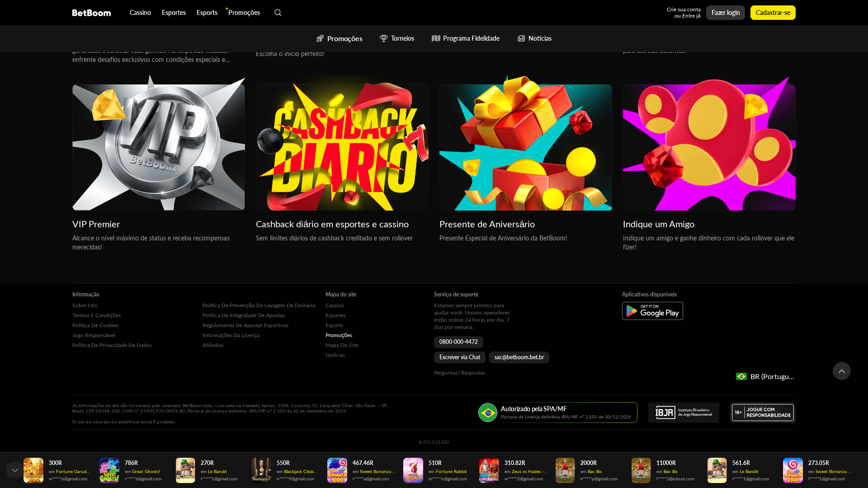Viewport: 868px width, 488px height.
Task: Open the VIP Premier promotion image
Action: pyautogui.click(x=159, y=143)
